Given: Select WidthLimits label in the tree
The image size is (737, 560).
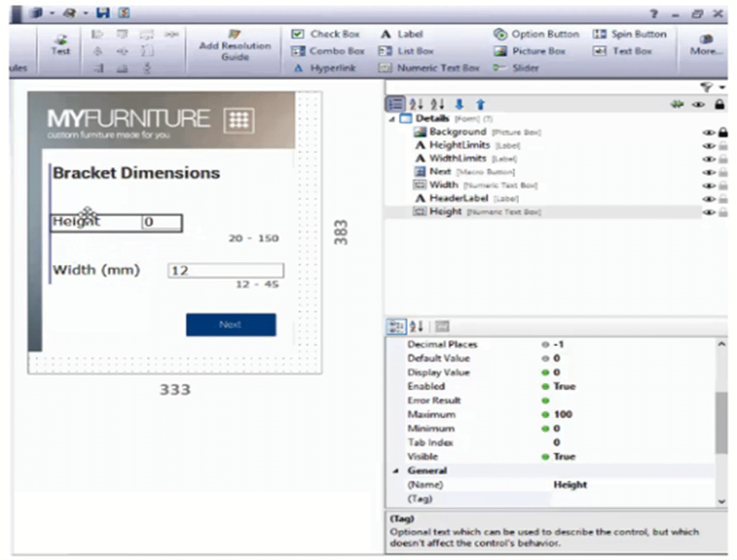Looking at the screenshot, I should [465, 158].
